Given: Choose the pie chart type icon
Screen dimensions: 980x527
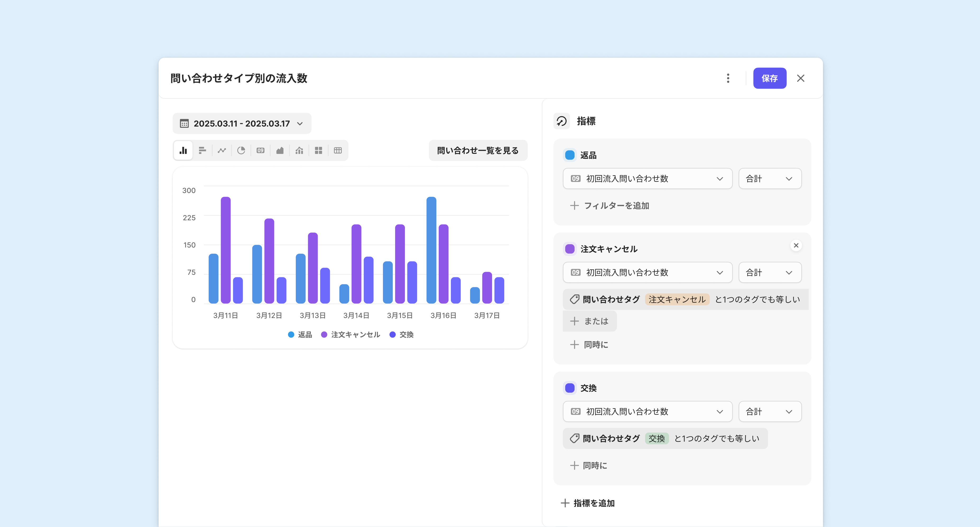Looking at the screenshot, I should pos(241,151).
